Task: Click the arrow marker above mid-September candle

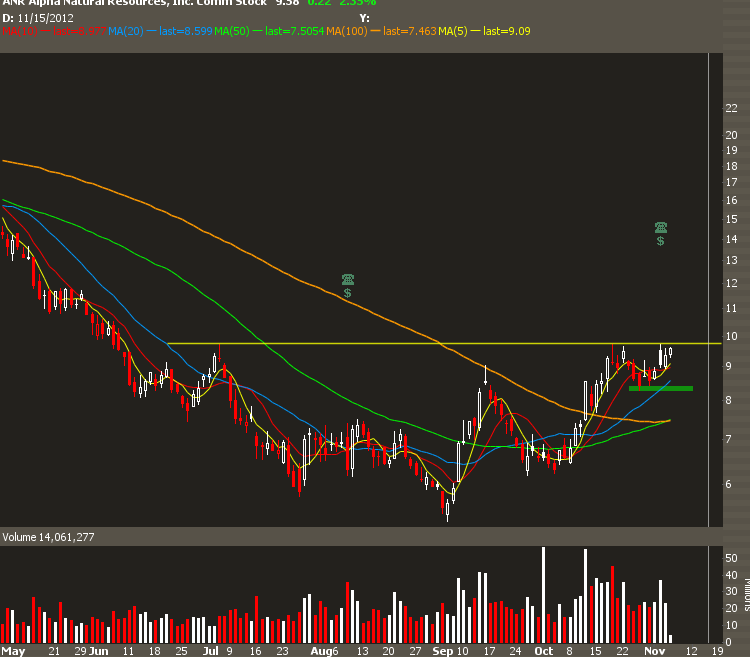Action: [485, 374]
